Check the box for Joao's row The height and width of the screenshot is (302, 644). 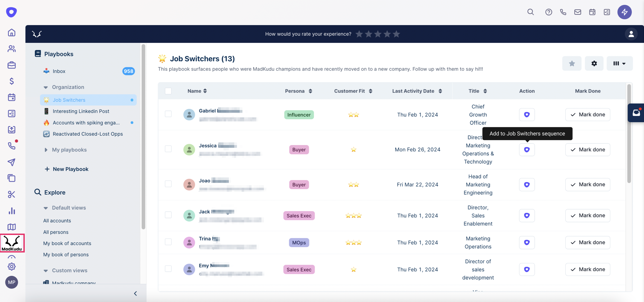[168, 184]
